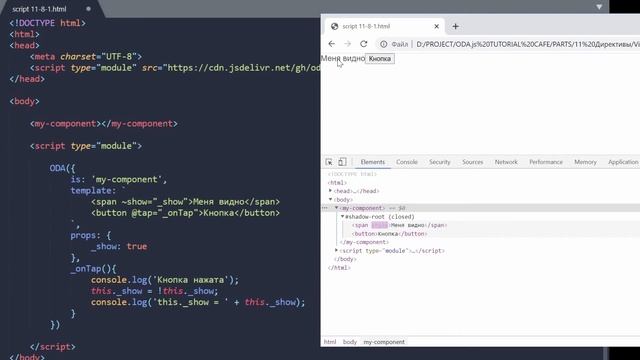Expand the script type="module" DOM node
The image size is (640, 360).
tap(336, 251)
